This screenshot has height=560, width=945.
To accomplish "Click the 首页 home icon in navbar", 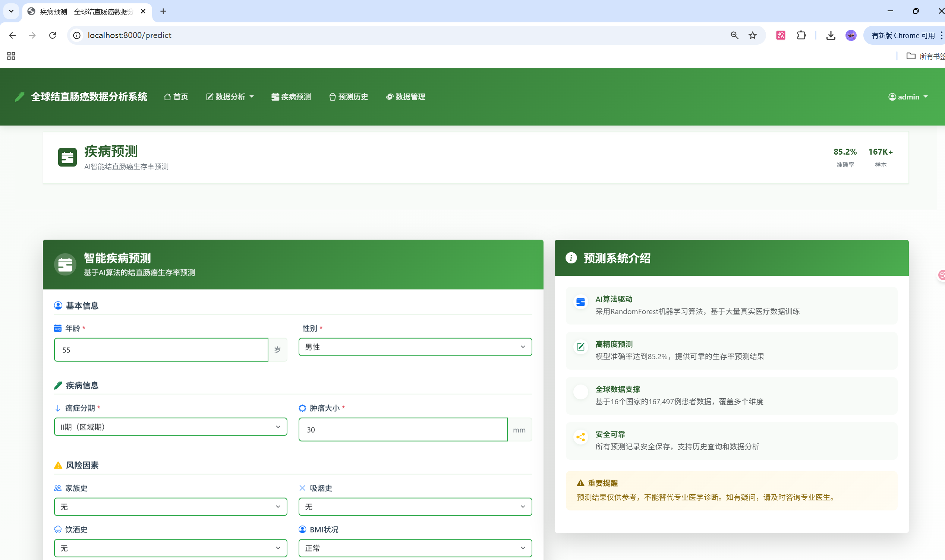I will pyautogui.click(x=168, y=97).
